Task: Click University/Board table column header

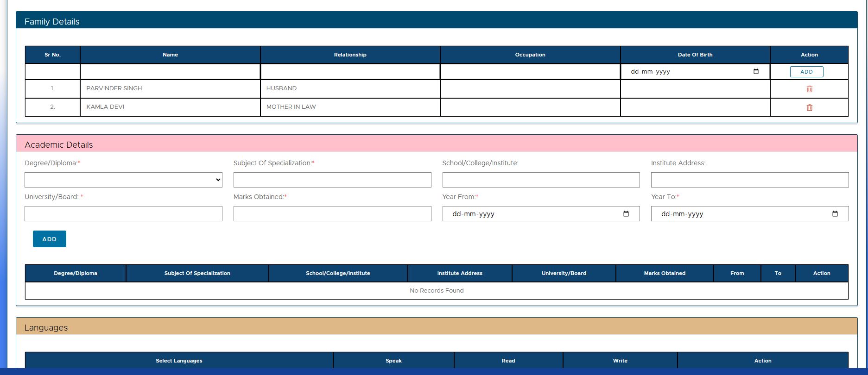Action: coord(564,273)
